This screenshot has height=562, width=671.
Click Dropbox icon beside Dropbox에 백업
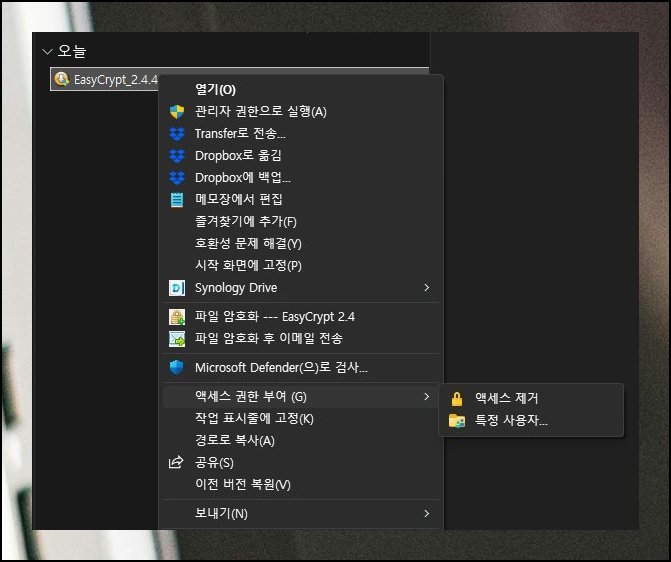pyautogui.click(x=177, y=178)
